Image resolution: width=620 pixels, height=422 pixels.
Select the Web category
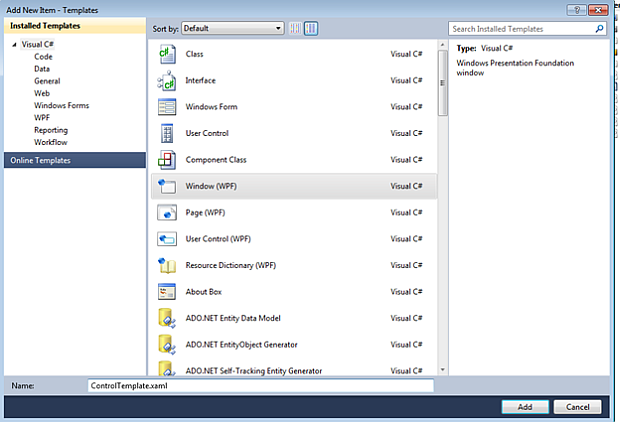point(42,93)
